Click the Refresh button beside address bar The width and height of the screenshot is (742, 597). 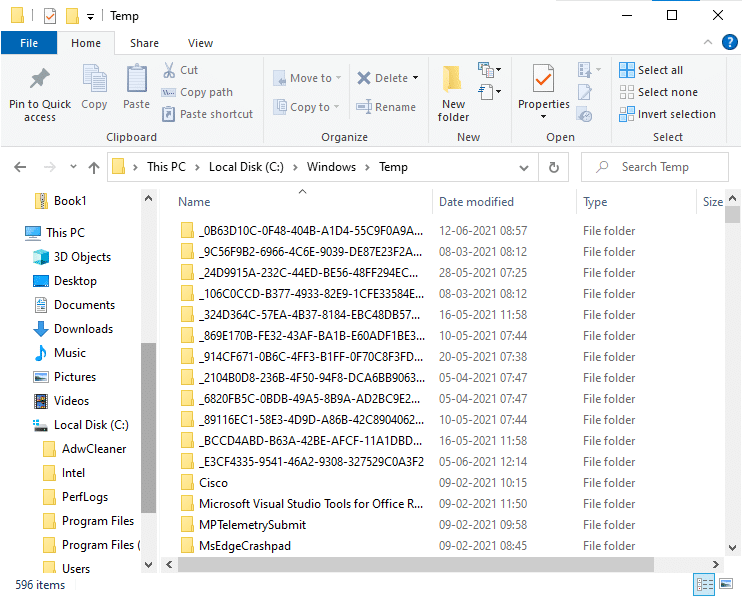tap(554, 167)
